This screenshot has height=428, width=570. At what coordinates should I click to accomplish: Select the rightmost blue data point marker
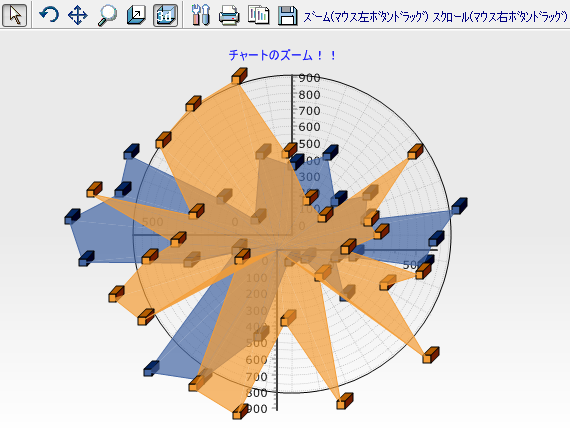[459, 206]
